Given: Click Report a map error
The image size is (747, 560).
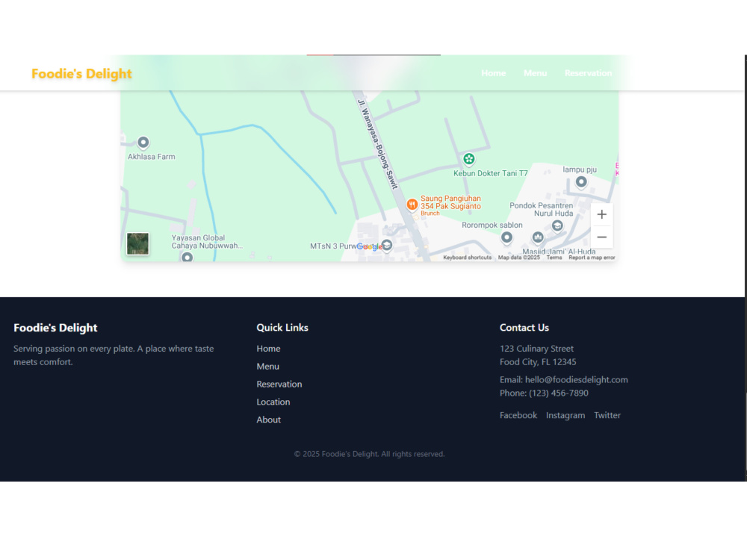Looking at the screenshot, I should (x=592, y=258).
